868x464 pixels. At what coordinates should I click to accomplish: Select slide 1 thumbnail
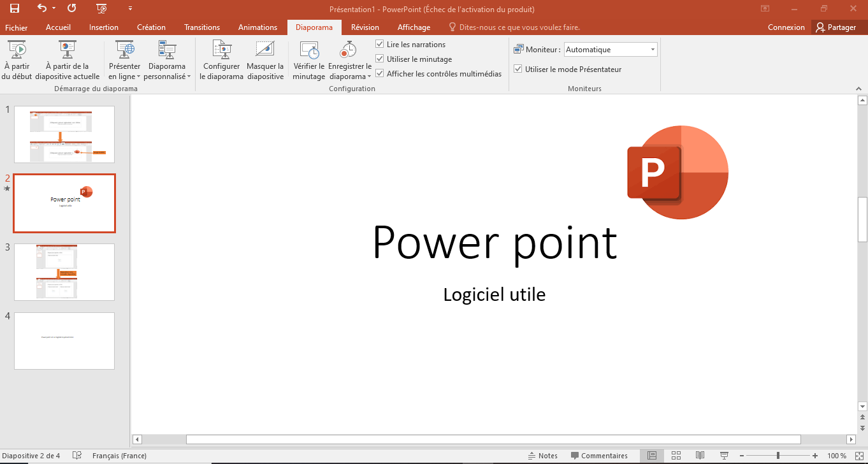point(64,134)
